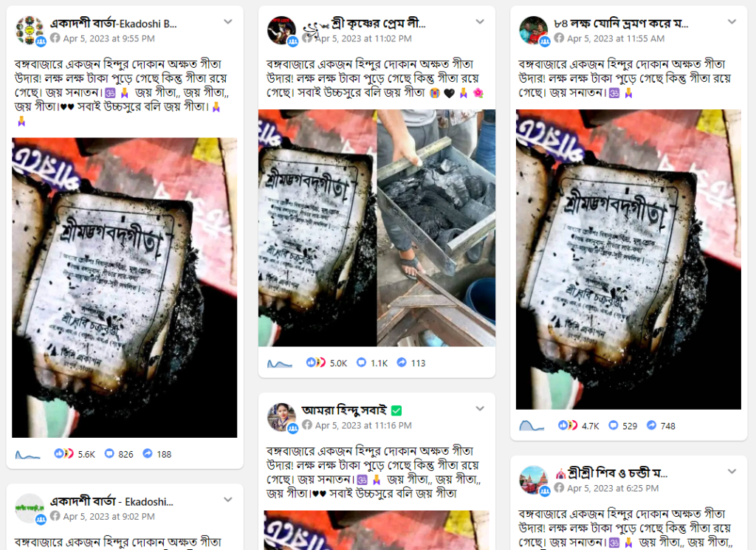The image size is (756, 550).
Task: Click comment bubble icon showing 826
Action: coord(109,453)
